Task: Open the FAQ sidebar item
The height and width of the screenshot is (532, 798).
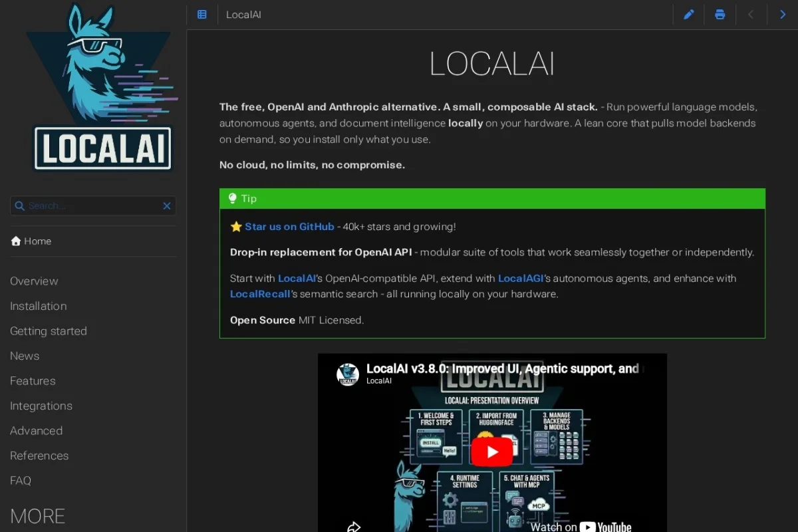Action: [x=21, y=481]
